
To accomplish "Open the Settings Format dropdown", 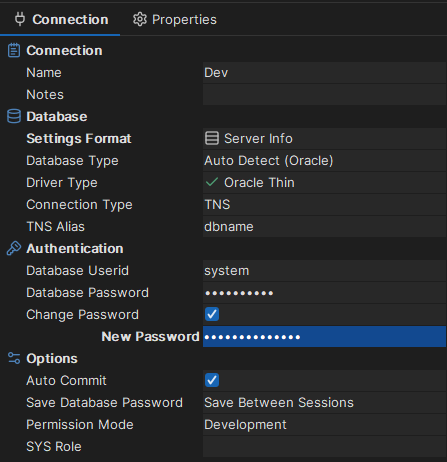I will pos(324,138).
